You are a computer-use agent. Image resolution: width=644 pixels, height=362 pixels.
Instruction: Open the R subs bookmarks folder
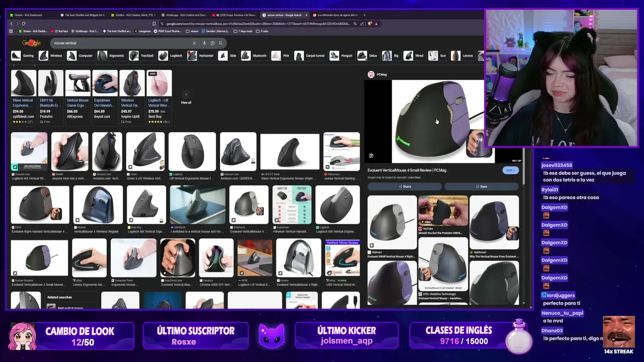(x=263, y=31)
